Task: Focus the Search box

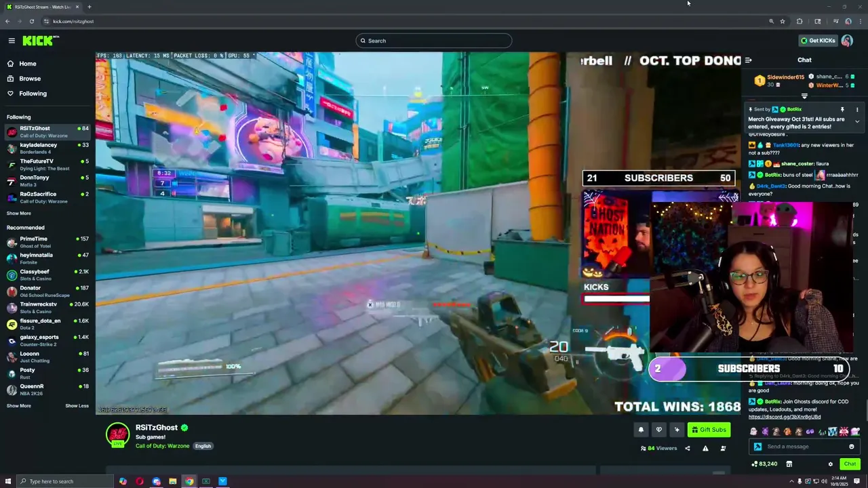Action: [433, 41]
